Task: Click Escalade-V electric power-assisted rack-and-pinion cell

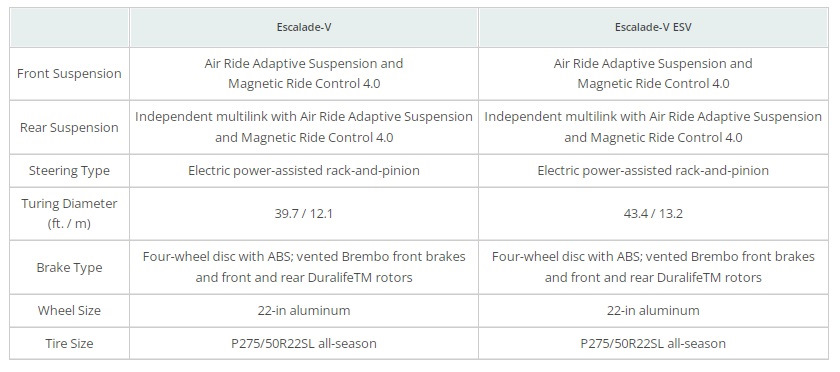Action: [x=304, y=170]
